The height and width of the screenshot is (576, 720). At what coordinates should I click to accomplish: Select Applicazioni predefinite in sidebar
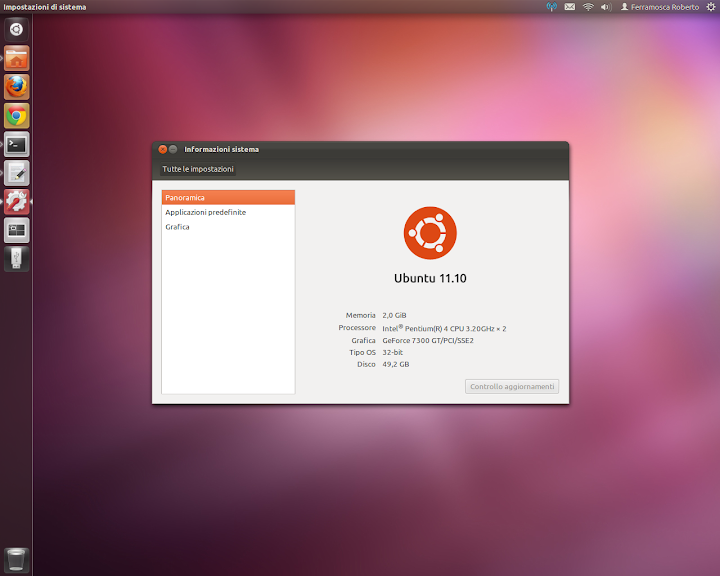point(228,212)
